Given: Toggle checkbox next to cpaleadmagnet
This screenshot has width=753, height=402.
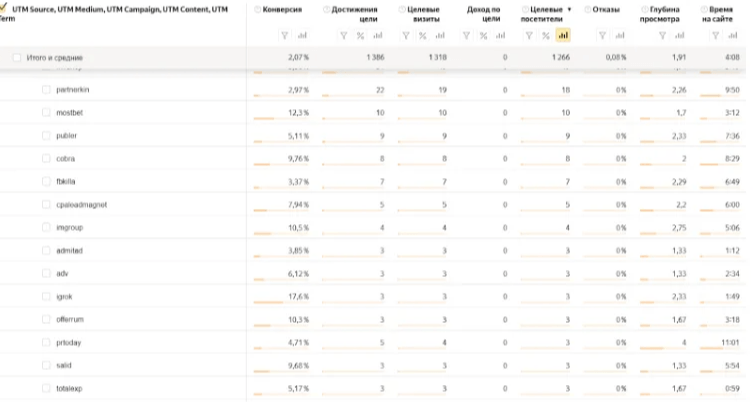Looking at the screenshot, I should (46, 204).
